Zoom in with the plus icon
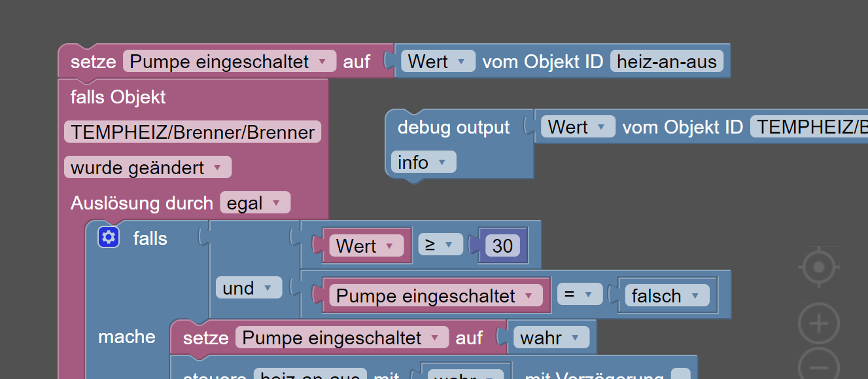This screenshot has width=868, height=379. tap(818, 323)
